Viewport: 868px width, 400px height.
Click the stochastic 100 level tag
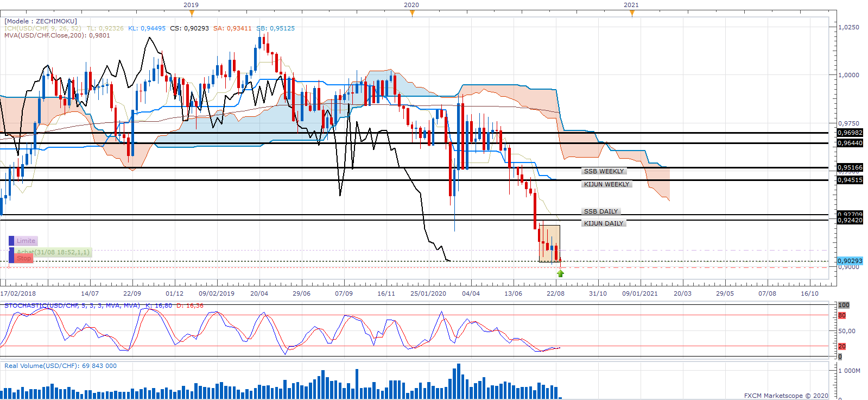[x=844, y=305]
